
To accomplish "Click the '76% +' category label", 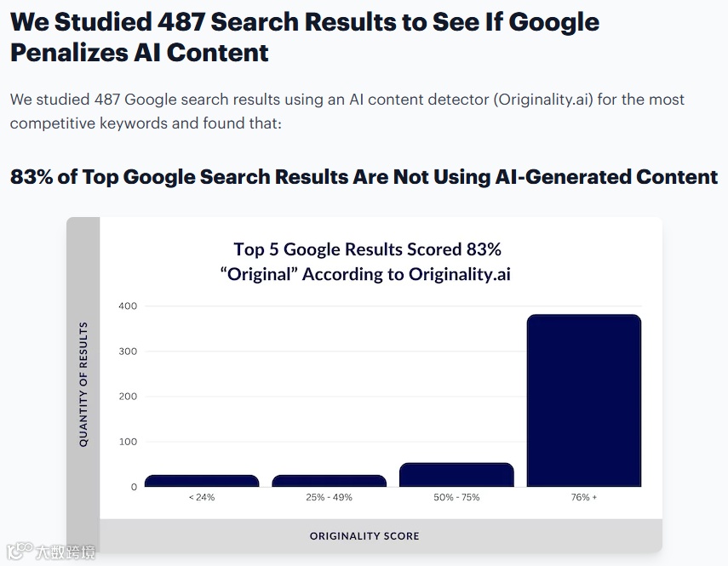I will tap(584, 497).
